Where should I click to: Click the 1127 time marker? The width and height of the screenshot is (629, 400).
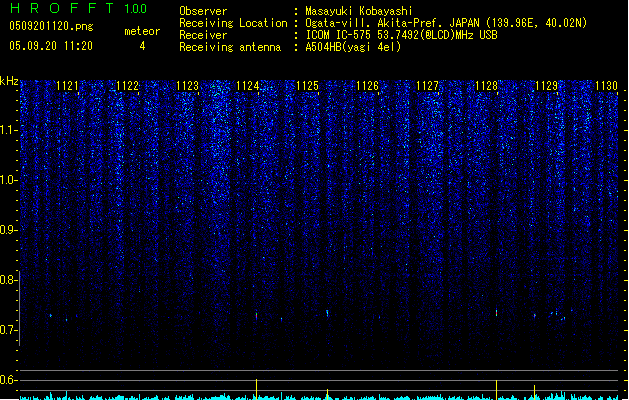point(427,86)
